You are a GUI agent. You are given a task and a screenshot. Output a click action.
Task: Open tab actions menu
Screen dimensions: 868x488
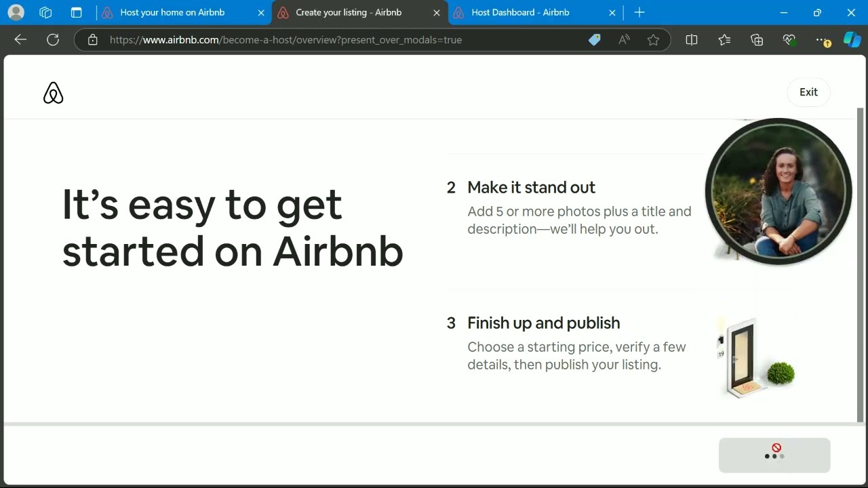click(76, 12)
